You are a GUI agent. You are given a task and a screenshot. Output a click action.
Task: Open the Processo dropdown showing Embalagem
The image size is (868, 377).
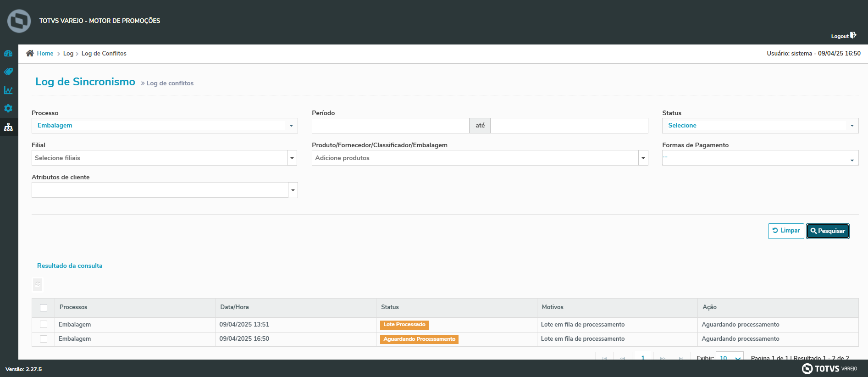click(164, 126)
